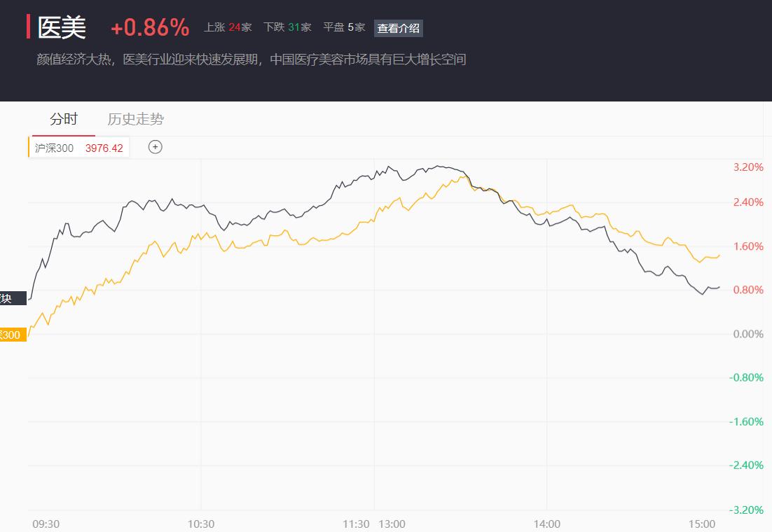The image size is (772, 532).
Task: Click the 上涨 24家 count
Action: [227, 27]
